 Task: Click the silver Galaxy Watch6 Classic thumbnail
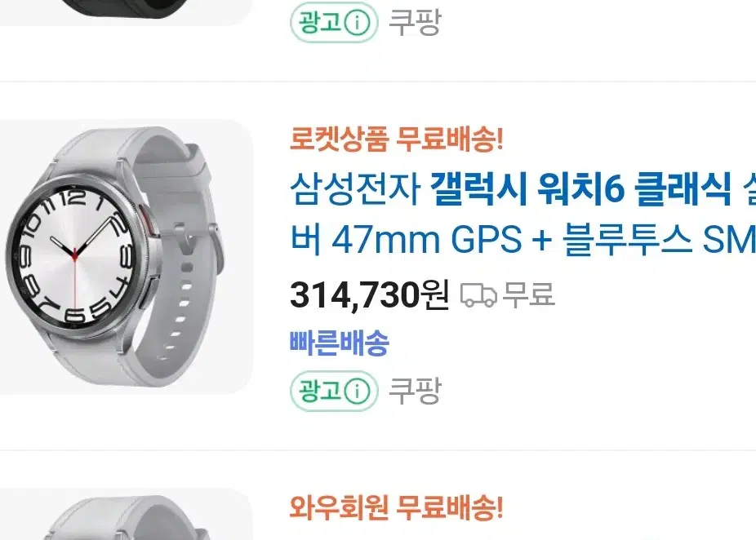pyautogui.click(x=127, y=257)
